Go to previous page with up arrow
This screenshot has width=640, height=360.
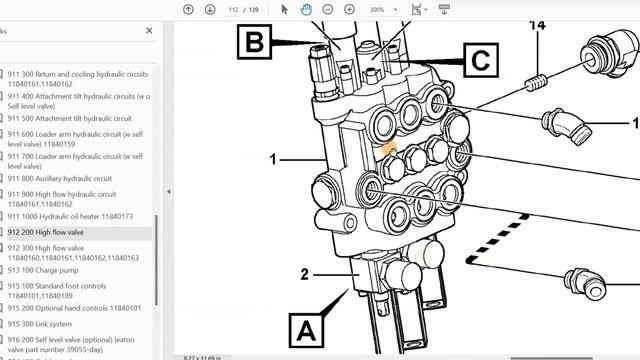coord(188,9)
